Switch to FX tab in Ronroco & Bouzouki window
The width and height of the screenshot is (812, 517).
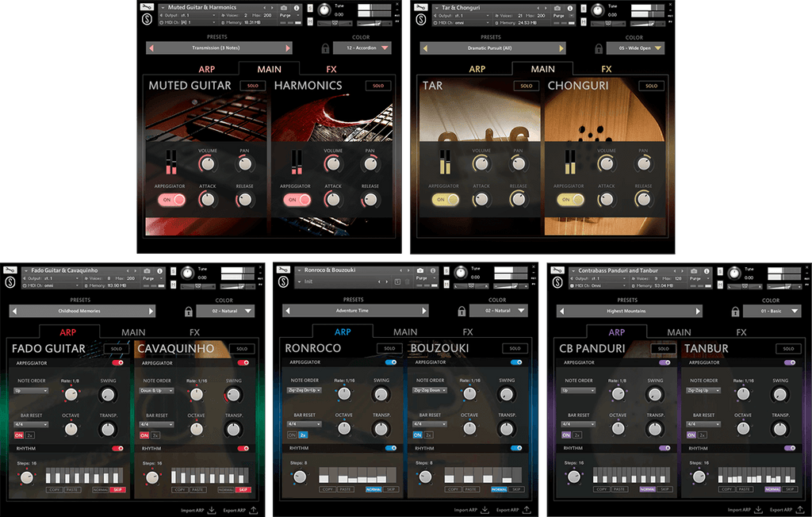tap(468, 332)
